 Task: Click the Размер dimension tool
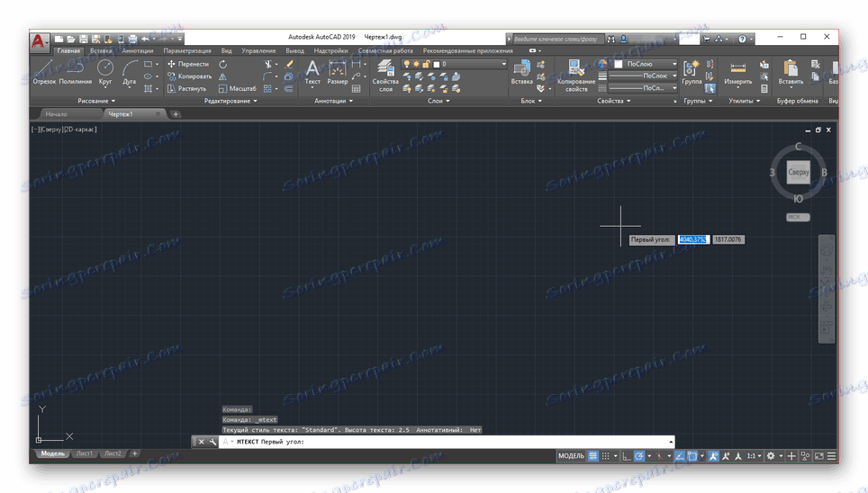[x=337, y=73]
